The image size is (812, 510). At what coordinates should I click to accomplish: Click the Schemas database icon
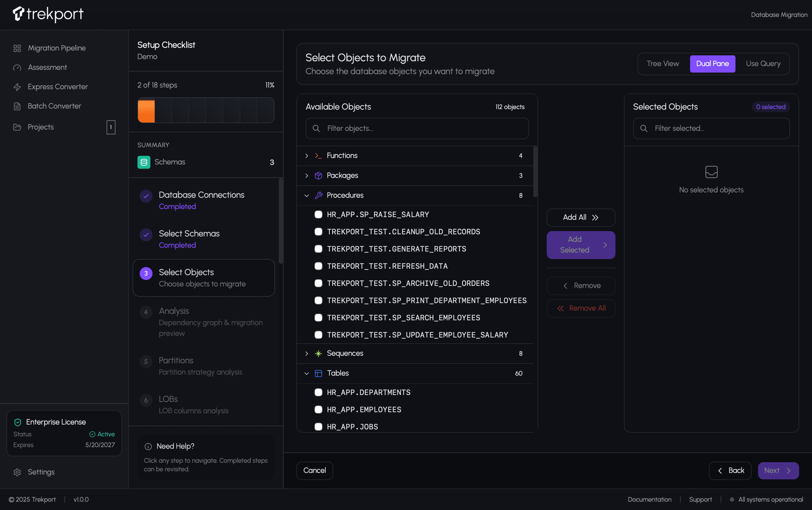[x=144, y=162]
